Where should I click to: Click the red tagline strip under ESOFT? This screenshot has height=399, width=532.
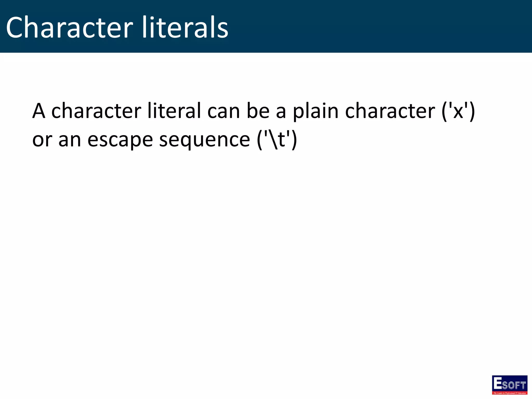[510, 393]
